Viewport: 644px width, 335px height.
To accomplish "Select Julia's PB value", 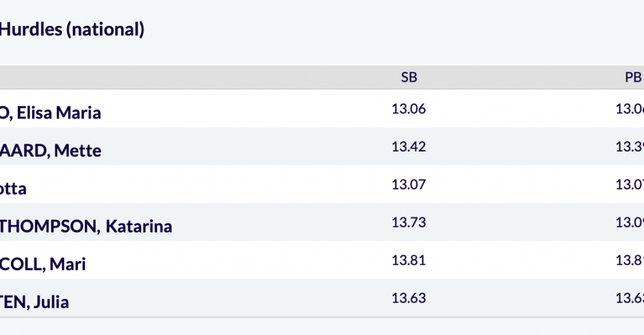I will click(x=630, y=298).
